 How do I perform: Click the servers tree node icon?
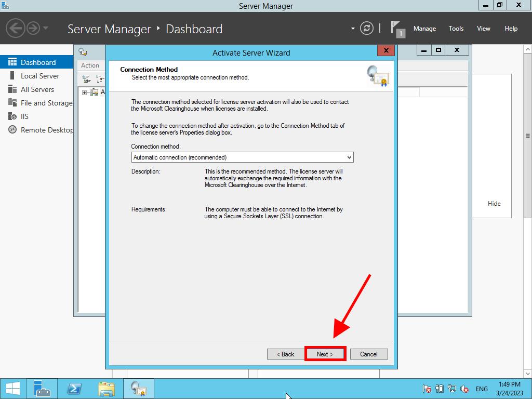tap(94, 92)
